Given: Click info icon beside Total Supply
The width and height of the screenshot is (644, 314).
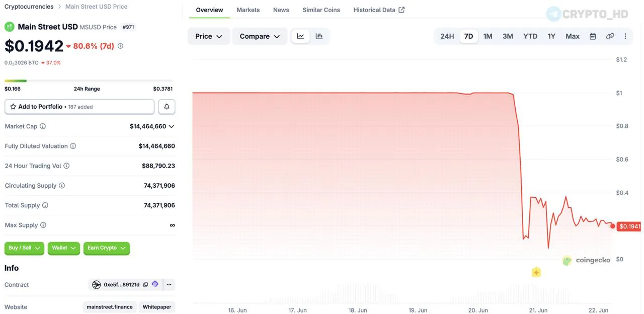Looking at the screenshot, I should coord(45,205).
